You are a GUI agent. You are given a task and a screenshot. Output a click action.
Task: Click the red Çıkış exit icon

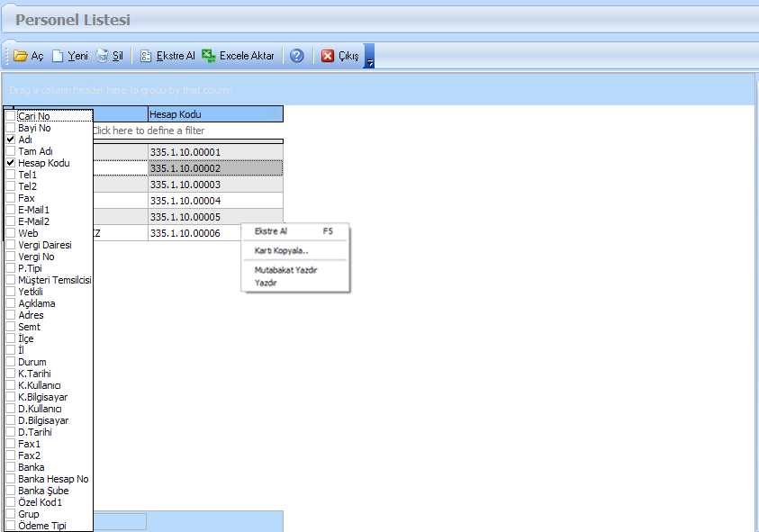click(x=328, y=56)
